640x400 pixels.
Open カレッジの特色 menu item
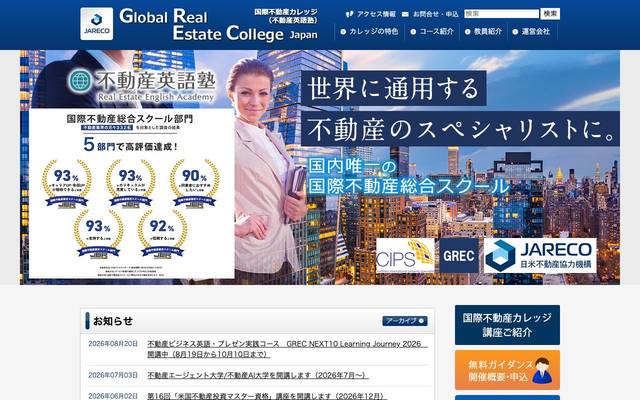tap(369, 31)
